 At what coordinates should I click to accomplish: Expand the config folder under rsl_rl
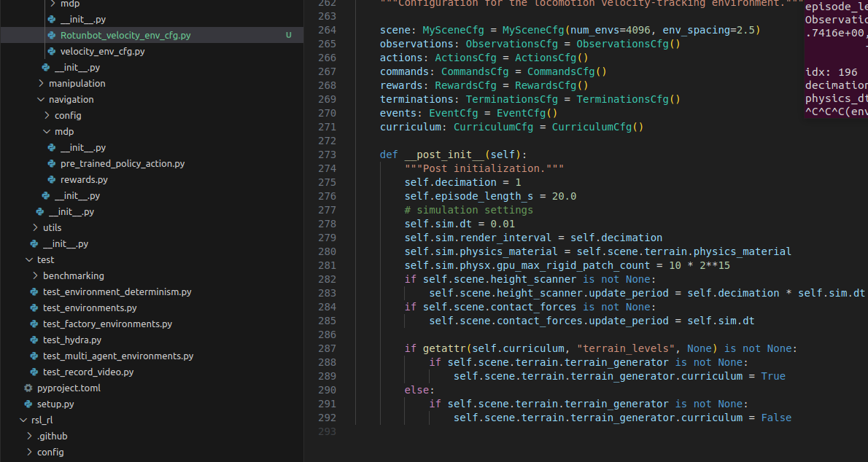[50, 452]
